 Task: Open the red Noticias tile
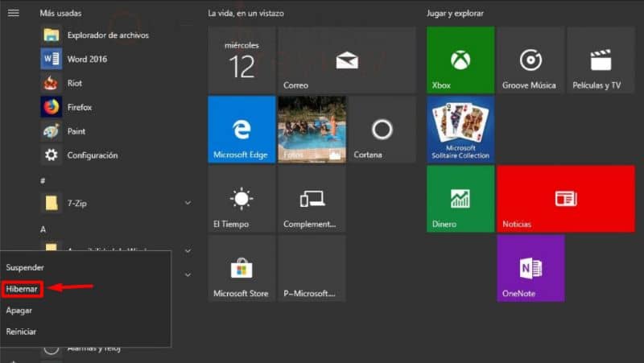[x=566, y=199]
